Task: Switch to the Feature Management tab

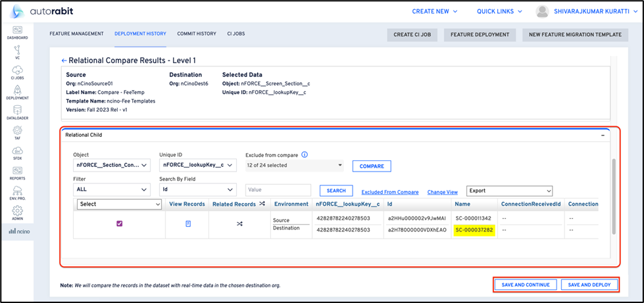Action: click(x=76, y=34)
